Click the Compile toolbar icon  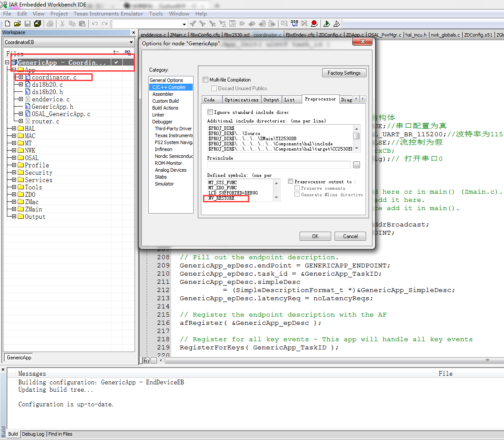pos(284,23)
